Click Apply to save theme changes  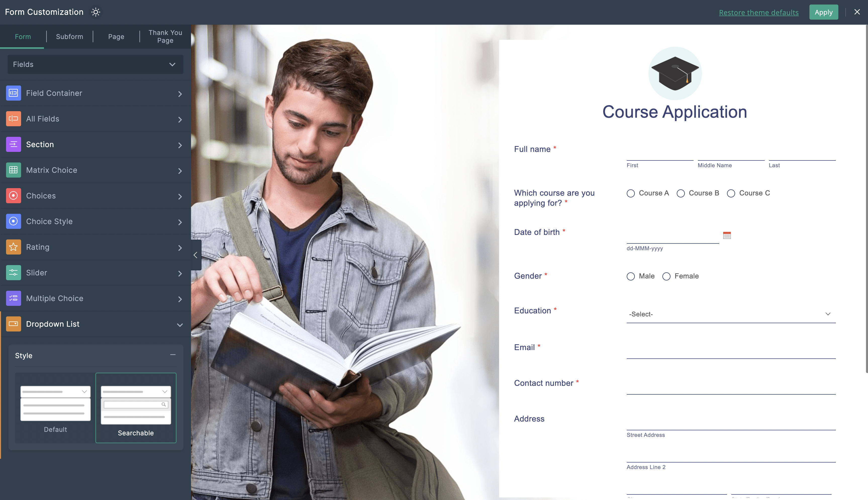823,11
